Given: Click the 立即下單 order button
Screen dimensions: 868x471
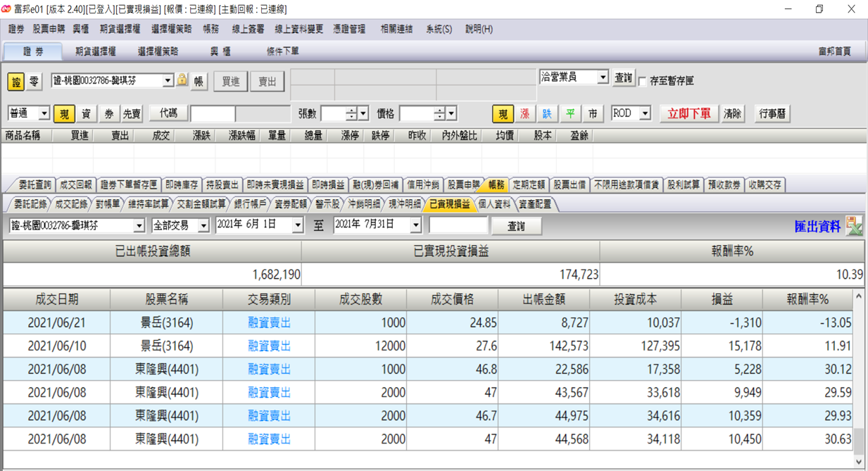Looking at the screenshot, I should pos(689,114).
